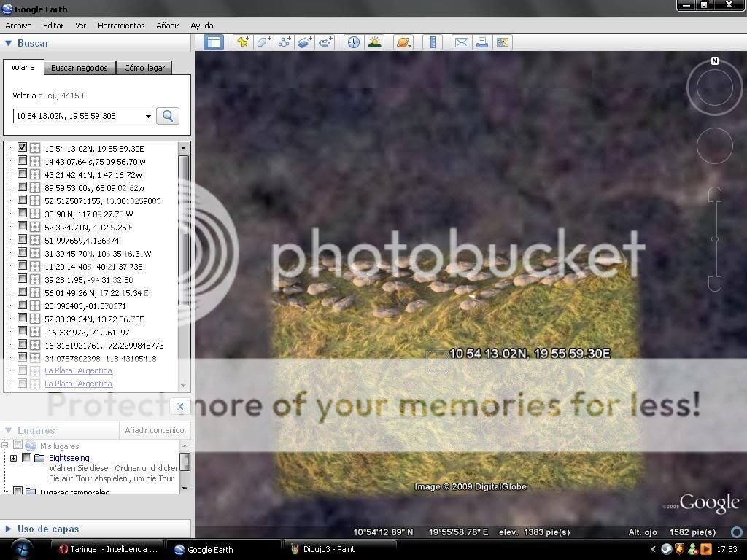
Task: Show the ruler tool
Action: pyautogui.click(x=433, y=42)
